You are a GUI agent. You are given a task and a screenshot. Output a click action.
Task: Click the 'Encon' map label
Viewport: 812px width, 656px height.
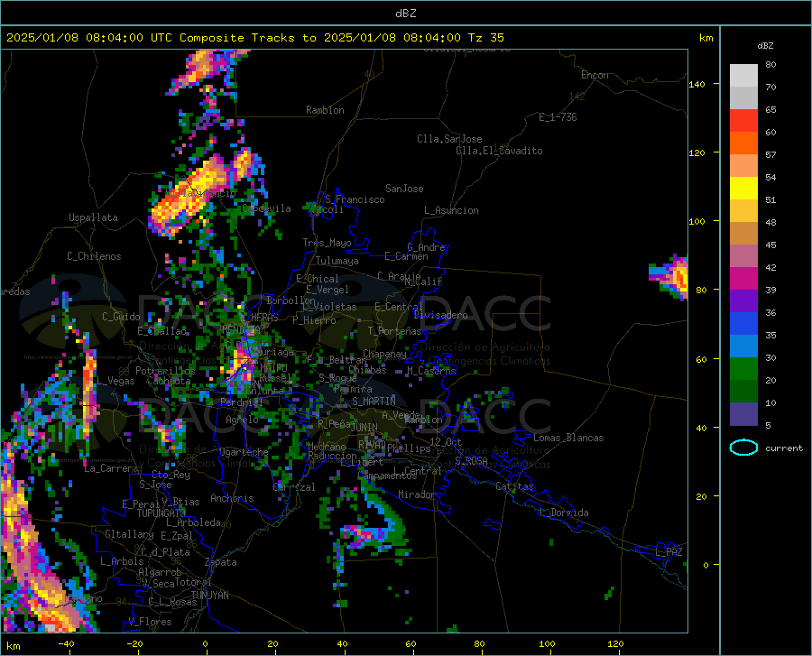click(595, 75)
